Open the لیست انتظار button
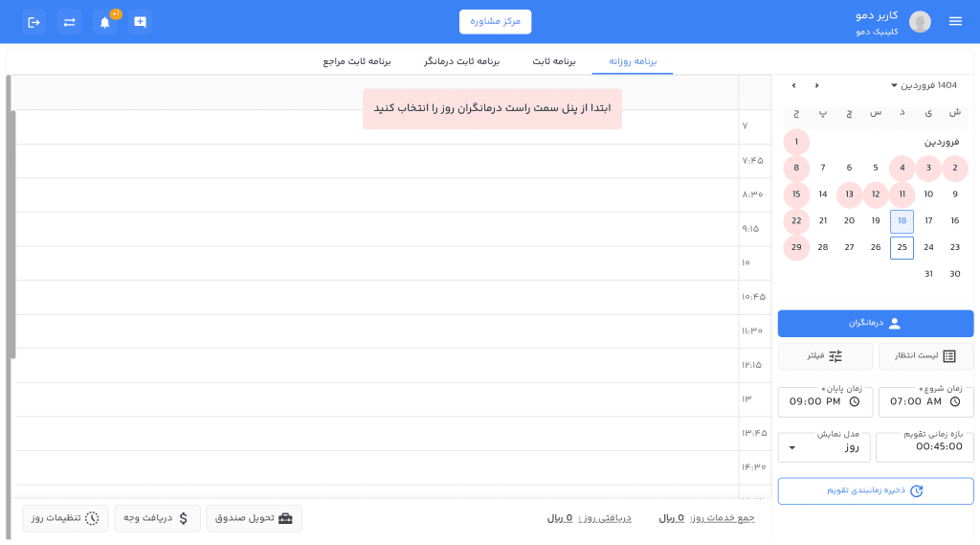The width and height of the screenshot is (980, 545). (x=925, y=356)
